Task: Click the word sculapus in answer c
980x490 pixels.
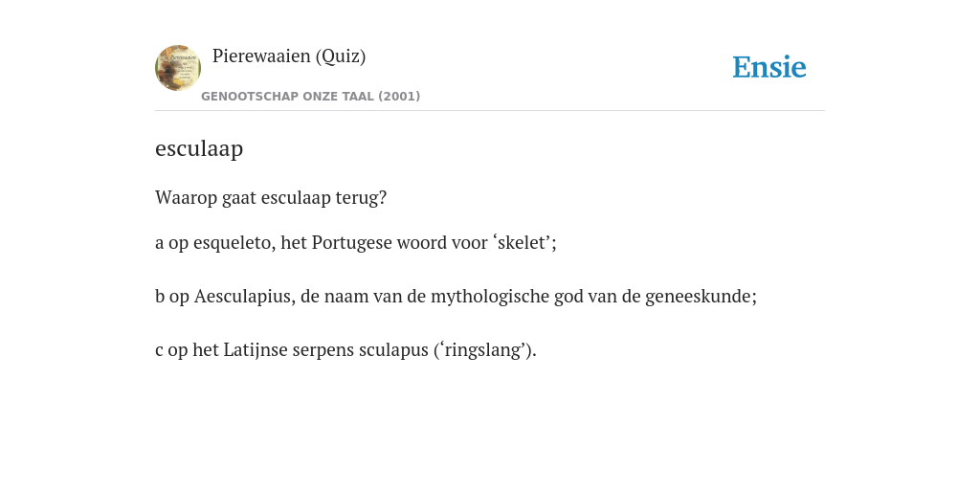Action: point(393,350)
